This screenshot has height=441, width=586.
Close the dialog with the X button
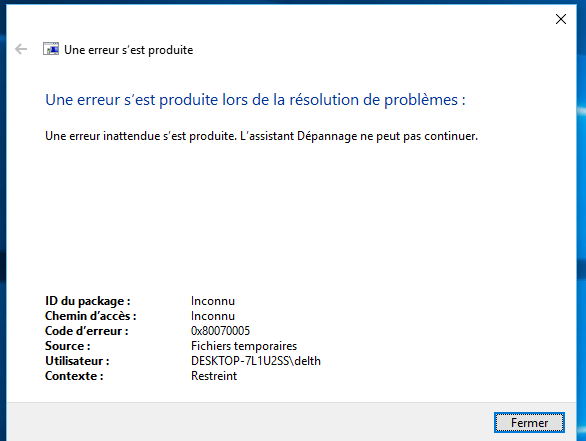click(x=561, y=19)
